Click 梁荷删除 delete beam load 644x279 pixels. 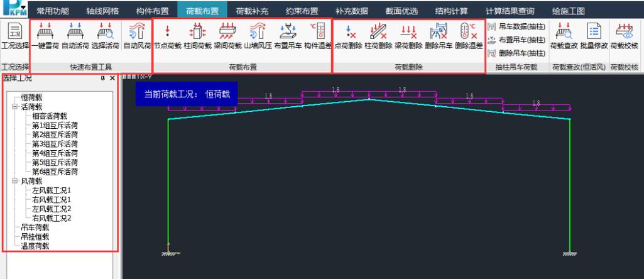click(x=408, y=36)
